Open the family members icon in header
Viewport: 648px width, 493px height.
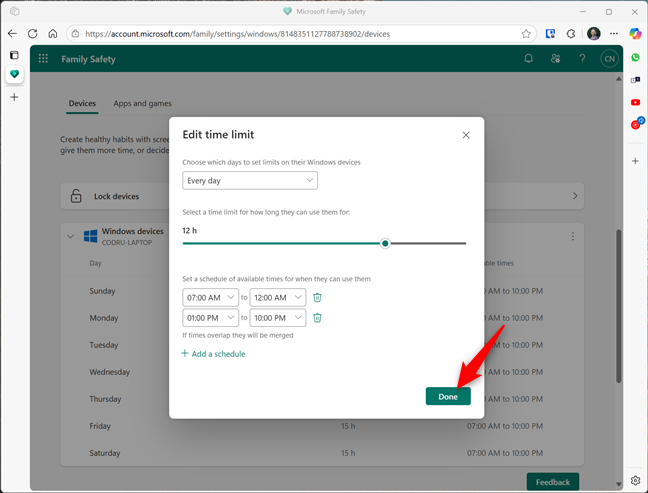click(x=555, y=59)
